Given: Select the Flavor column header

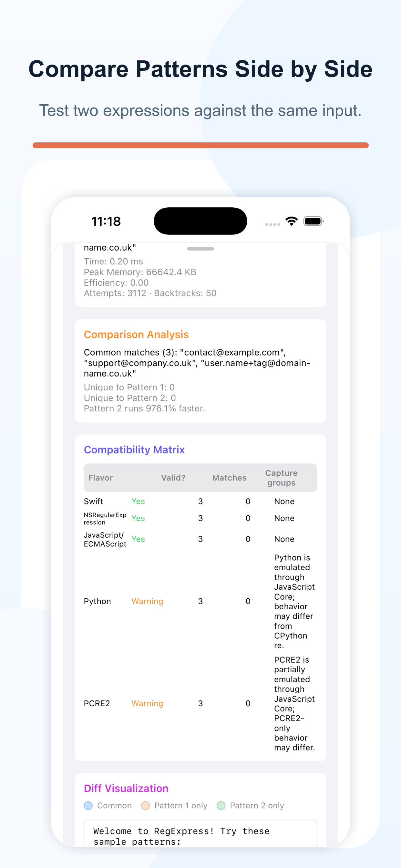Looking at the screenshot, I should click(100, 478).
